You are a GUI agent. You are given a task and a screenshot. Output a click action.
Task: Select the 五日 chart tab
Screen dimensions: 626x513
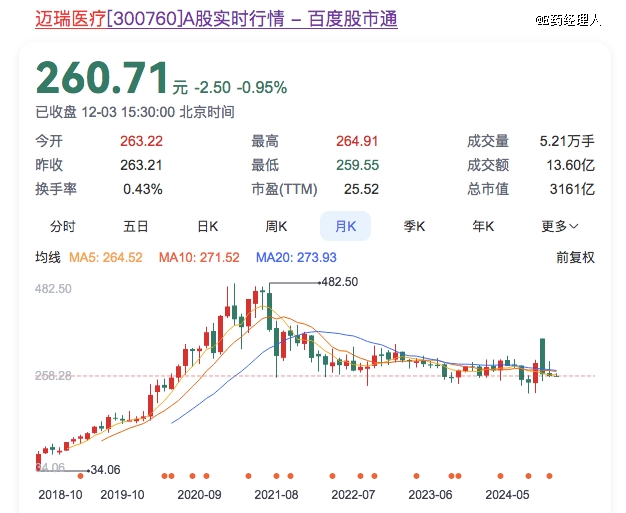click(x=136, y=226)
